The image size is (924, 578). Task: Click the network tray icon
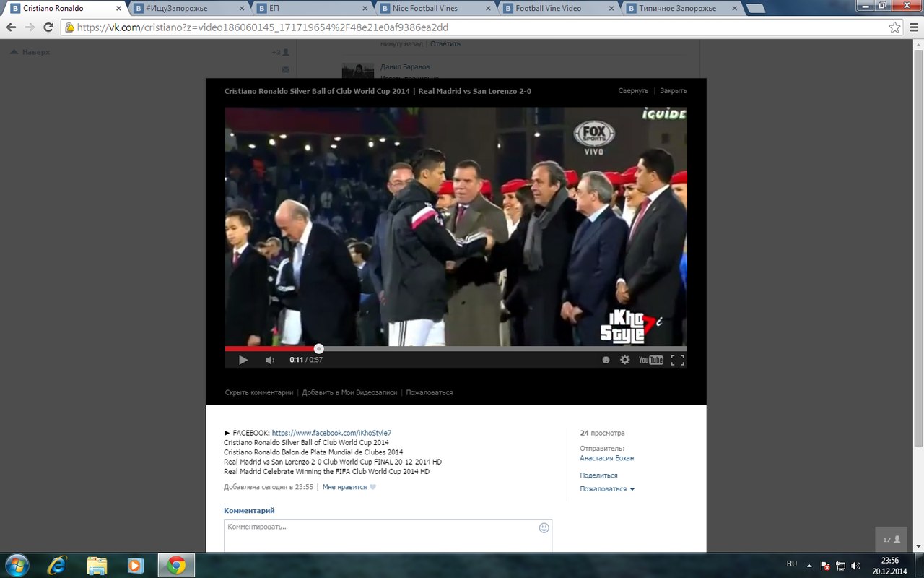[x=840, y=565]
